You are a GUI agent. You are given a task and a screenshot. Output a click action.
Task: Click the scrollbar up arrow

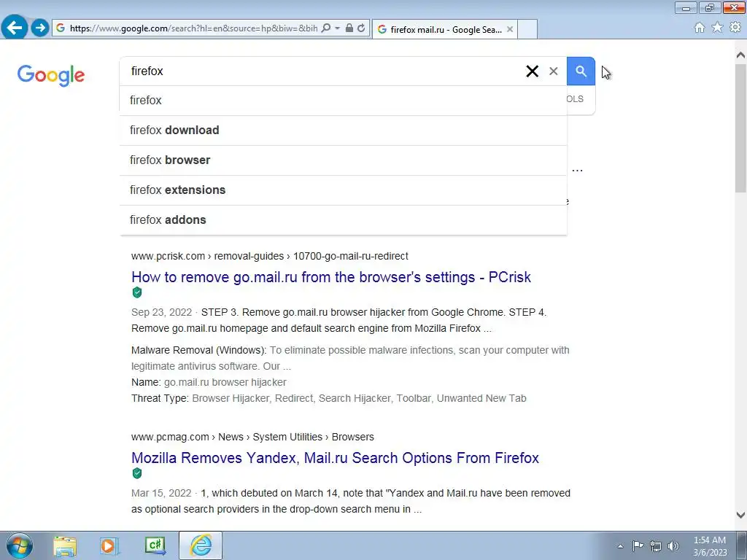[x=740, y=55]
